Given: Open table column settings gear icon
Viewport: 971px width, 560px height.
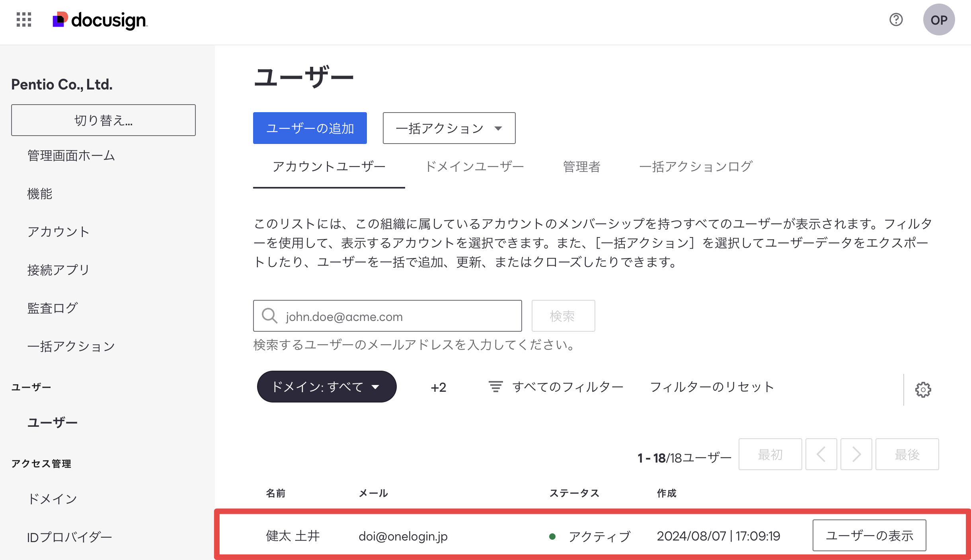Looking at the screenshot, I should click(x=923, y=389).
